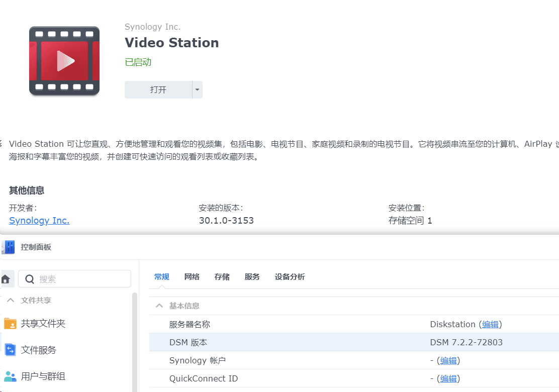
Task: Click the DSM 7.2.2-72803 value
Action: coord(467,342)
